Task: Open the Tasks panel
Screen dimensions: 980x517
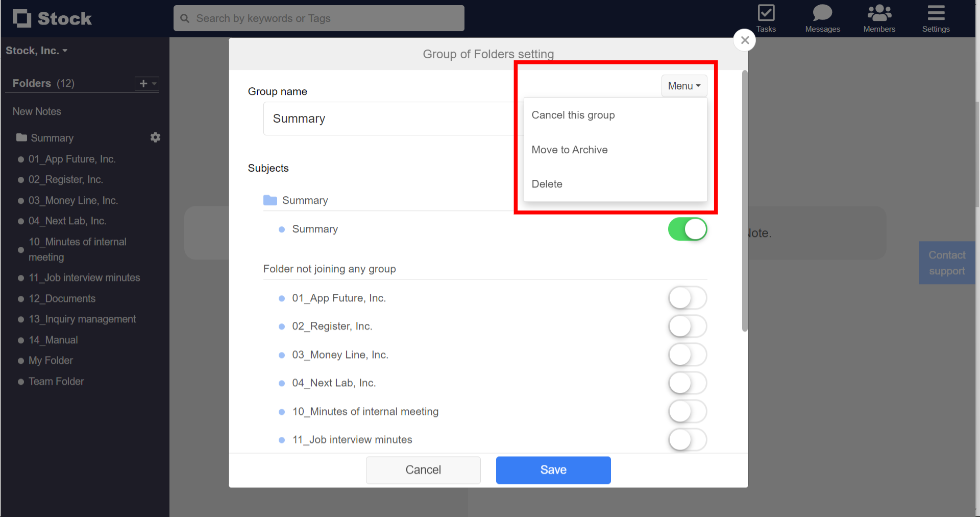Action: (x=766, y=18)
